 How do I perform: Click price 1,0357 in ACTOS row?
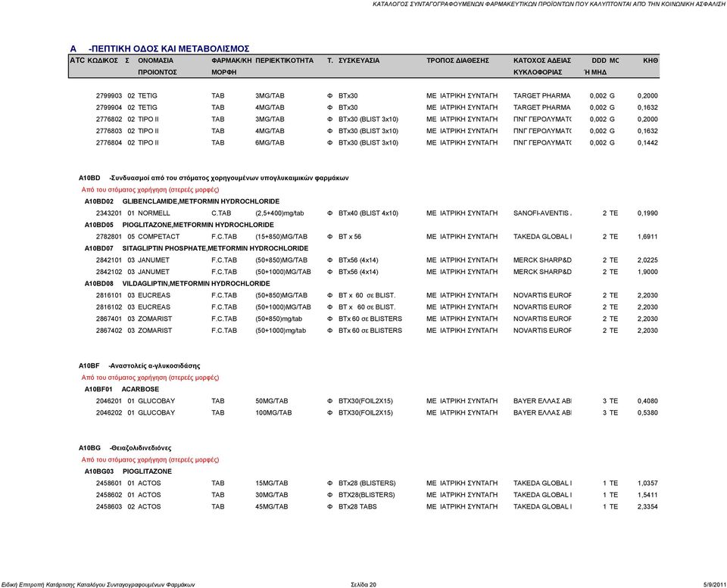click(x=647, y=484)
